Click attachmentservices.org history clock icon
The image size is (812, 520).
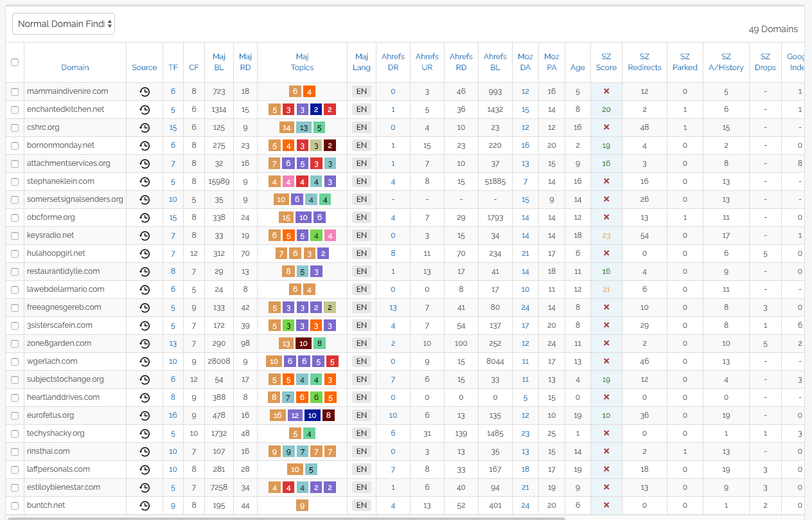point(145,163)
